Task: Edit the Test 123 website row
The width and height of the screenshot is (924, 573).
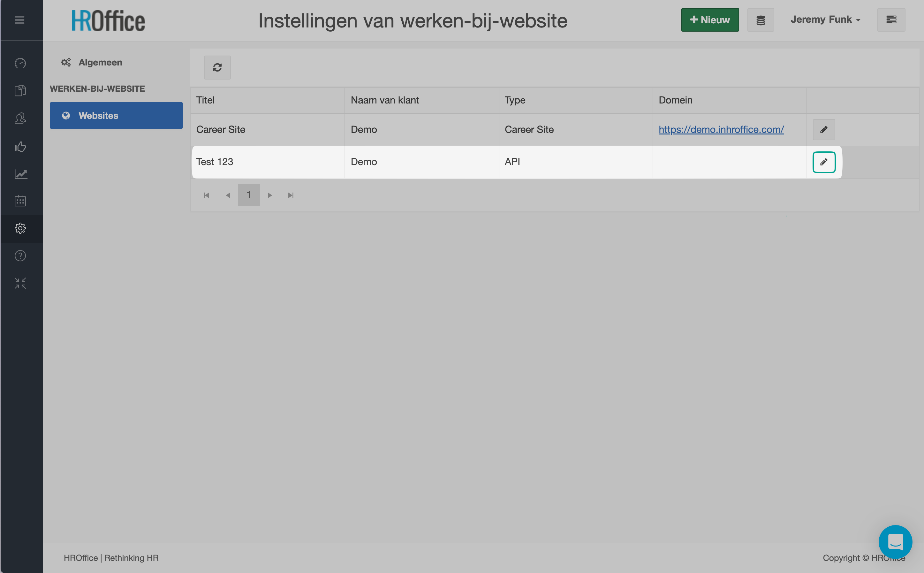Action: coord(824,162)
